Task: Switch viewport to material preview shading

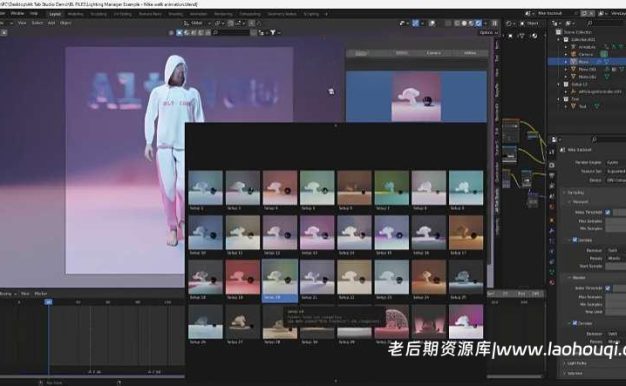Action: (x=471, y=23)
